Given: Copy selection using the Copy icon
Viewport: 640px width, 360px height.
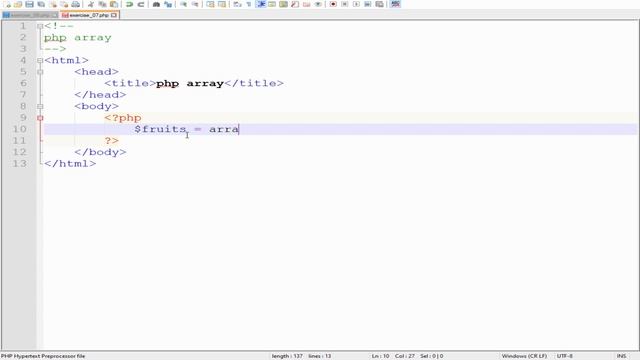Looking at the screenshot, I should 102,4.
